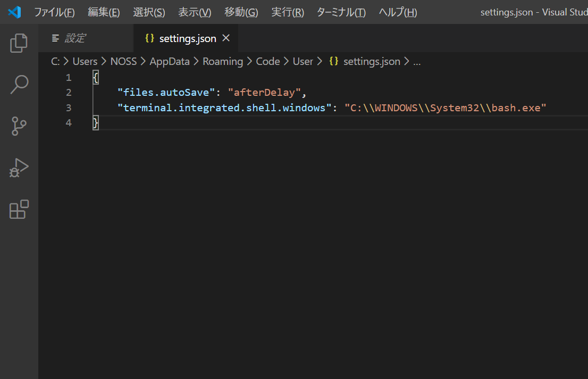Viewport: 588px width, 379px height.
Task: Open the Source Control panel icon
Action: (19, 126)
